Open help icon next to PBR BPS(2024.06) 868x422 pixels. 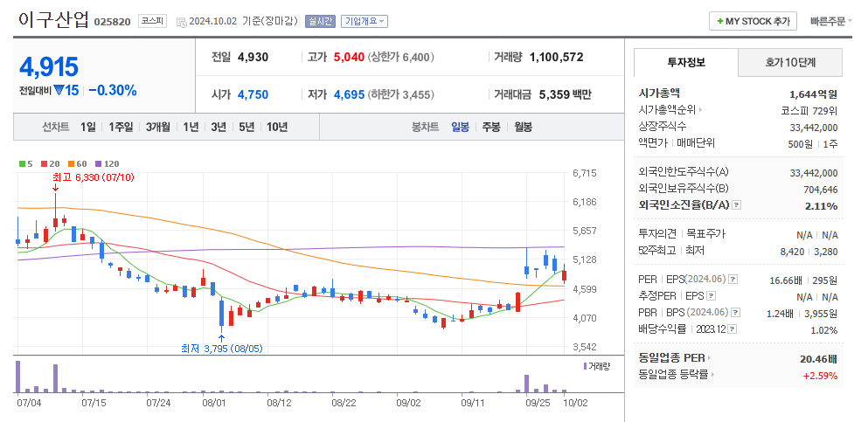click(x=736, y=313)
